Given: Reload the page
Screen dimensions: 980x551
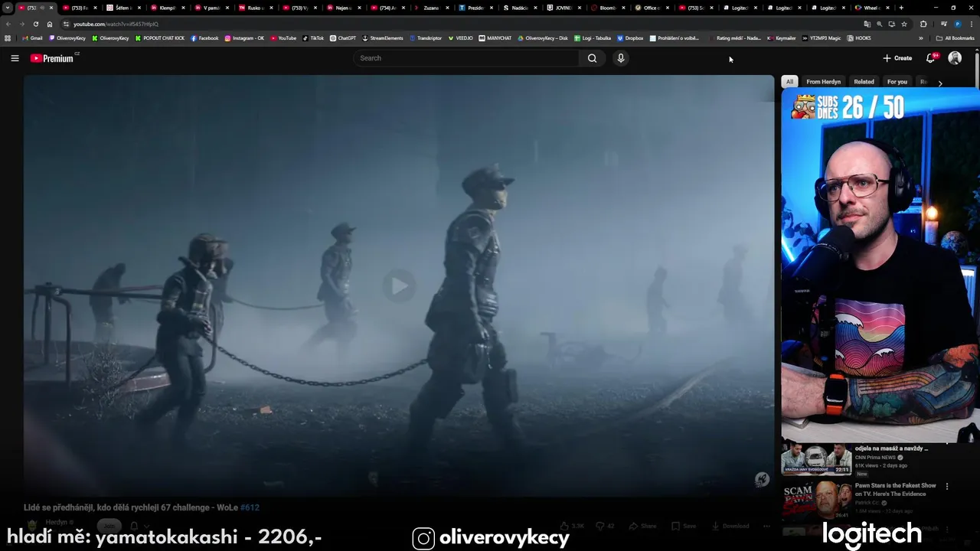Looking at the screenshot, I should point(36,24).
